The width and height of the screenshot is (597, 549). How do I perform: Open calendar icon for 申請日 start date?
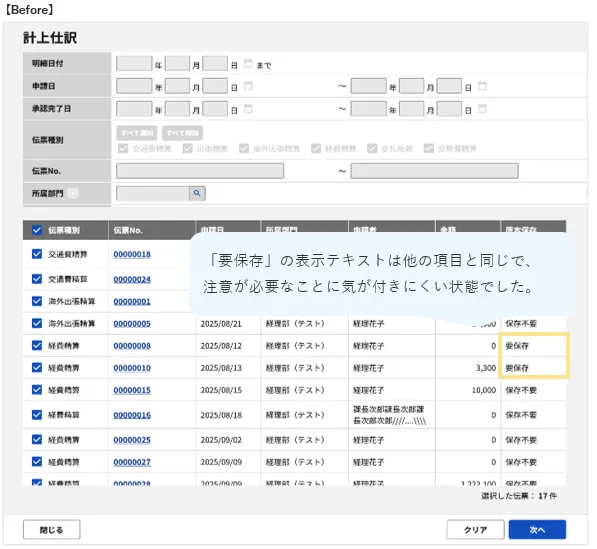[x=248, y=86]
